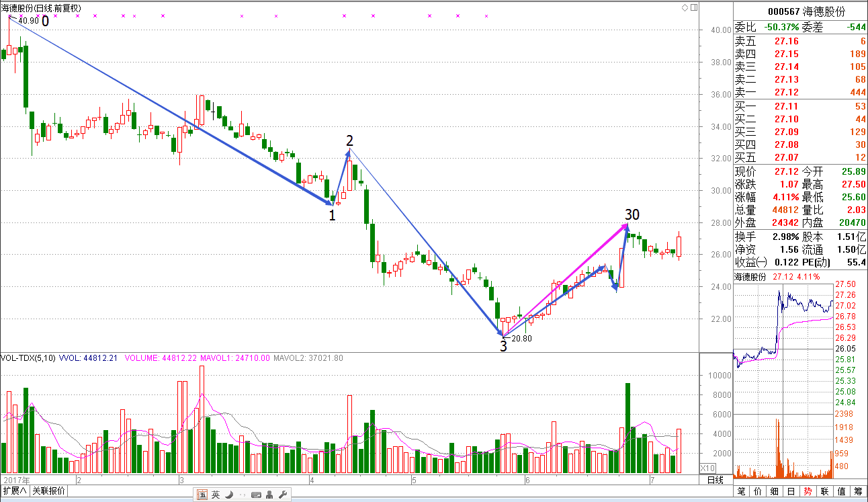The height and width of the screenshot is (502, 868).
Task: Select the 买二 27.10 order row
Action: click(800, 119)
